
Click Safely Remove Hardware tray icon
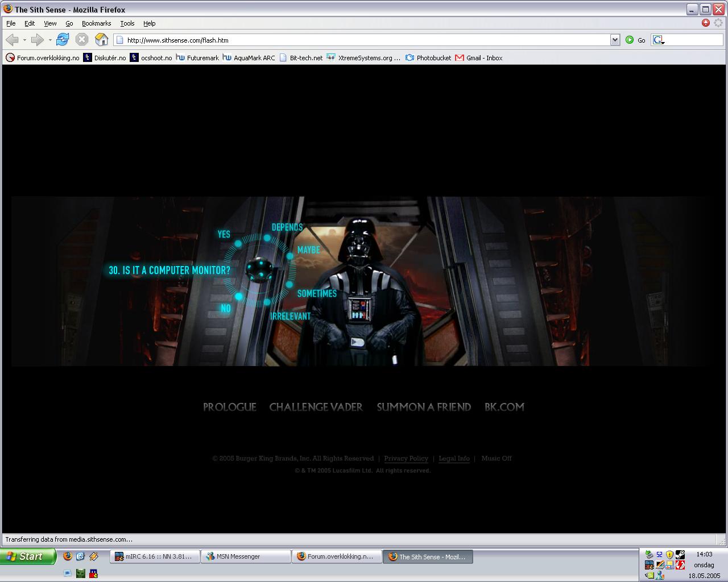pyautogui.click(x=649, y=555)
